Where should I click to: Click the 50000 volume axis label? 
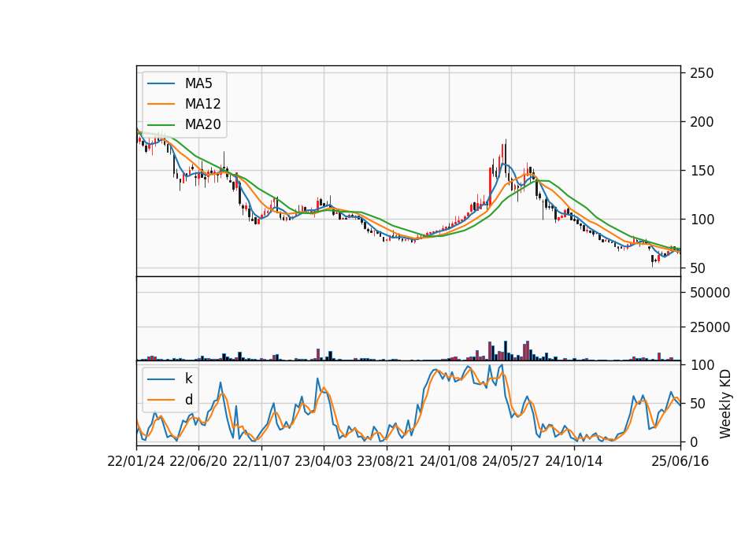pyautogui.click(x=710, y=293)
